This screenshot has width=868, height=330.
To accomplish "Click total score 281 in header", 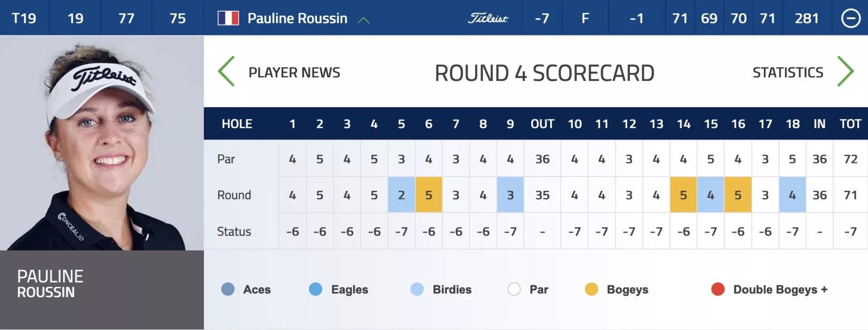I will pos(806,18).
